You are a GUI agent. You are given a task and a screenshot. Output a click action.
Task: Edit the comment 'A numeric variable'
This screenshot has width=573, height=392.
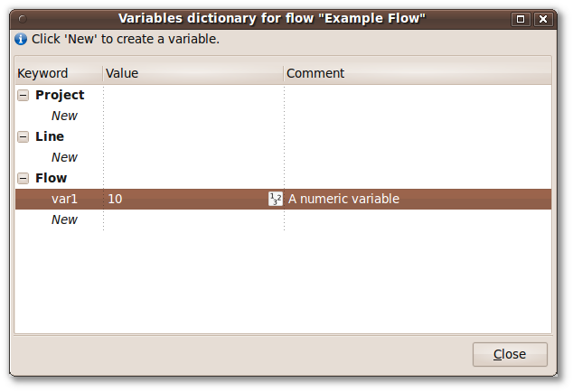pos(343,199)
